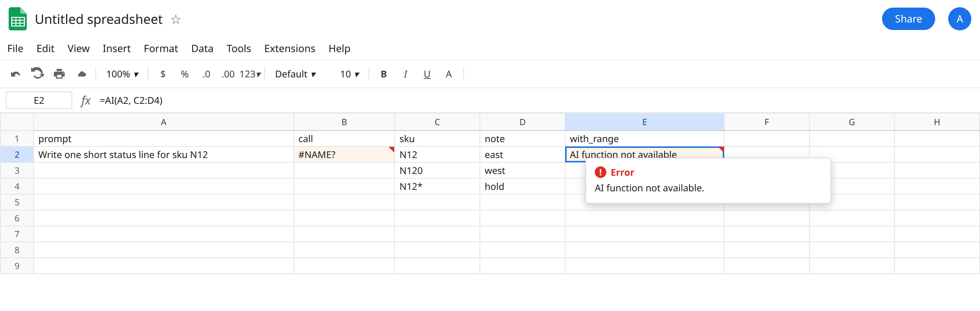Click the E2 name box
The height and width of the screenshot is (311, 980).
point(39,101)
